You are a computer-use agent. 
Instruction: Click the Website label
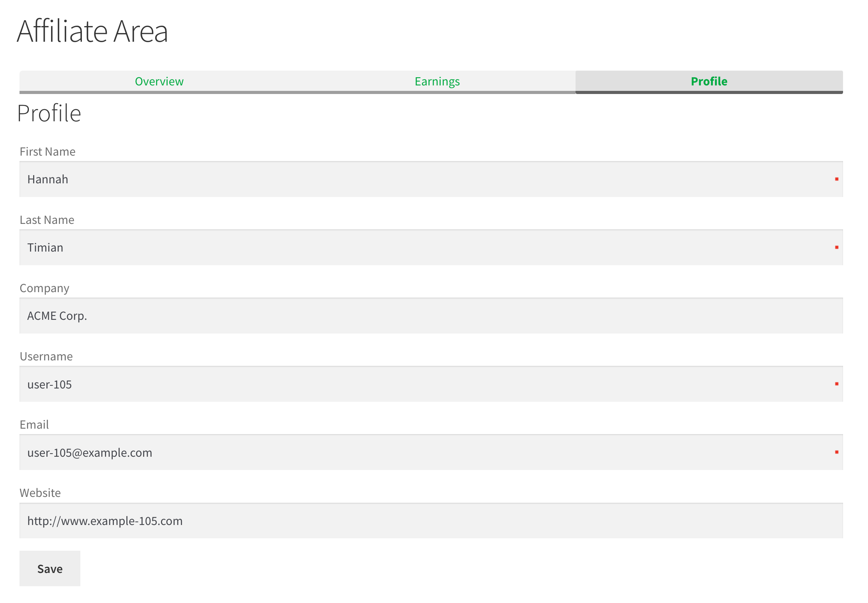point(40,493)
